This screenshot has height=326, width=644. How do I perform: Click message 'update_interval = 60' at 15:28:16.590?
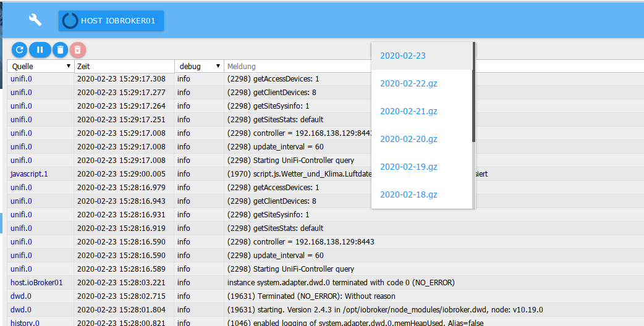pyautogui.click(x=275, y=255)
